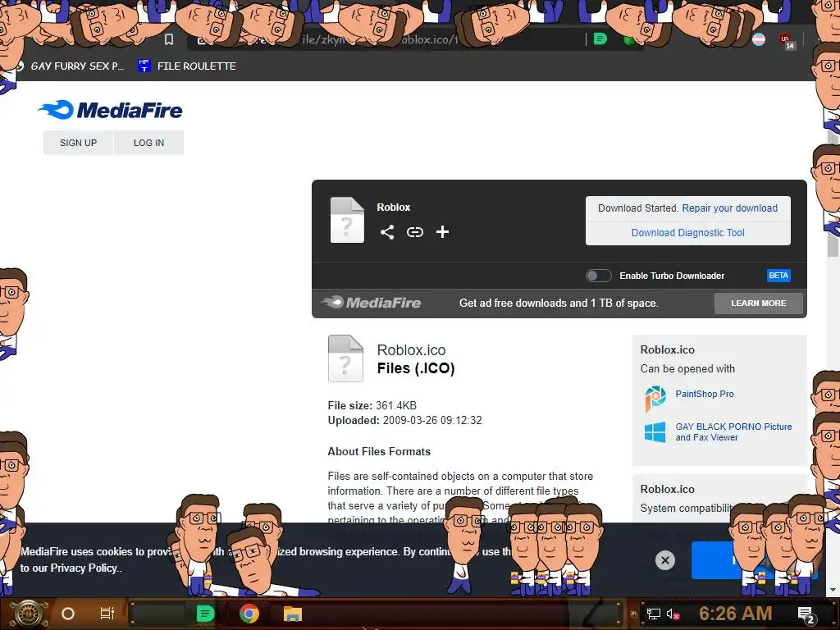The image size is (840, 630).
Task: Click the 'File size: 361.4KB' text
Action: [x=372, y=405]
